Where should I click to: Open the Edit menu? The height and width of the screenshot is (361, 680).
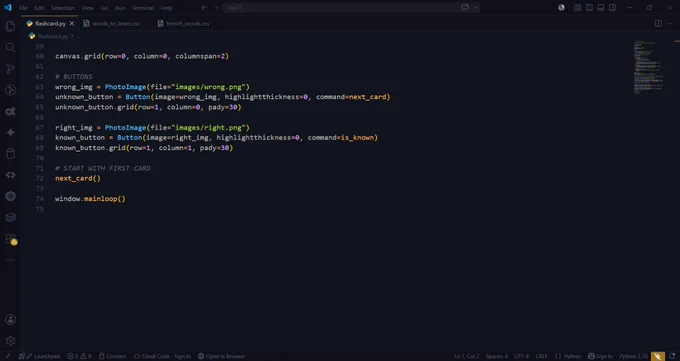39,8
